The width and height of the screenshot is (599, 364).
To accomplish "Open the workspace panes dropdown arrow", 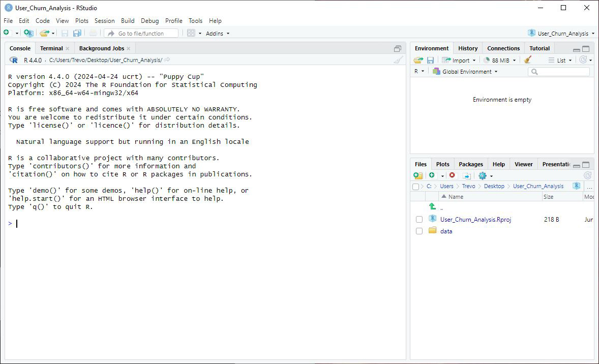I will [x=200, y=34].
